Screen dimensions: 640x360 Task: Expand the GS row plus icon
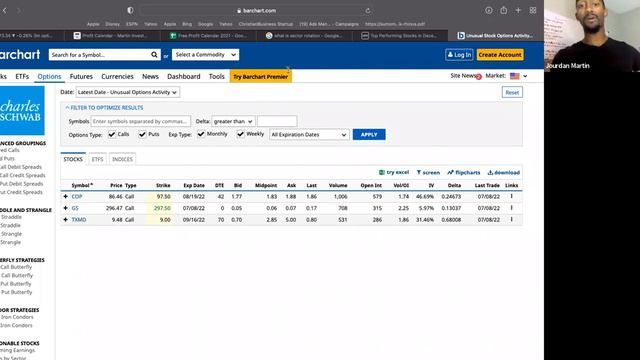tap(65, 208)
